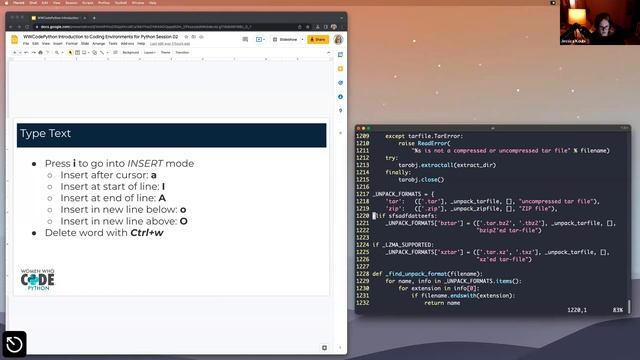
Task: Select the WWCodePython browser tab
Action: 58,18
